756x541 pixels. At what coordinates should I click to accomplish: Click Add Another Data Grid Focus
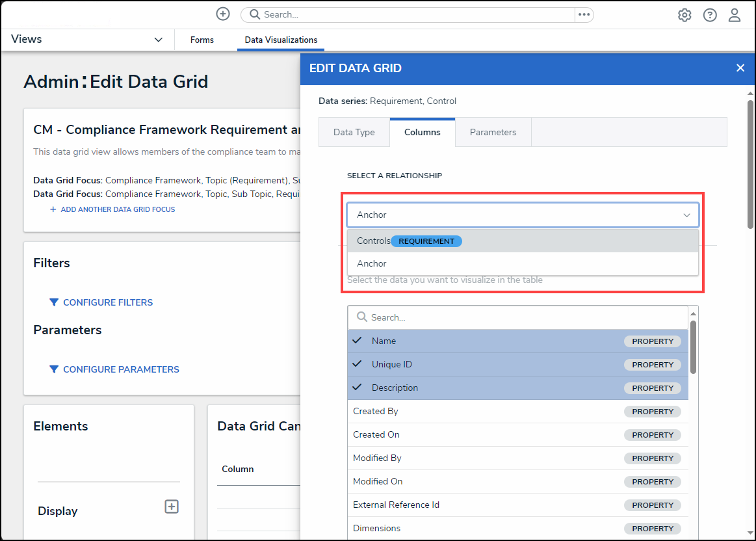pyautogui.click(x=117, y=209)
